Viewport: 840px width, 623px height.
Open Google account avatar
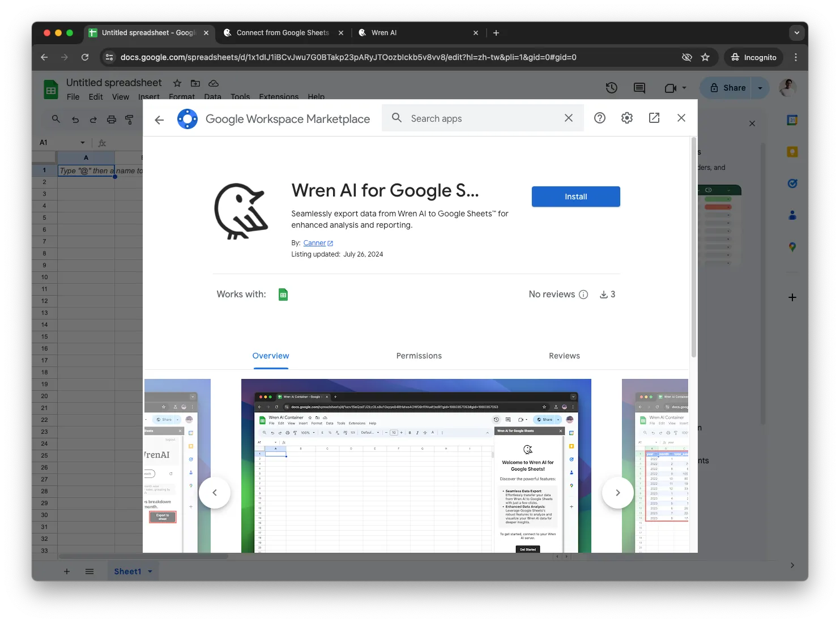[788, 87]
